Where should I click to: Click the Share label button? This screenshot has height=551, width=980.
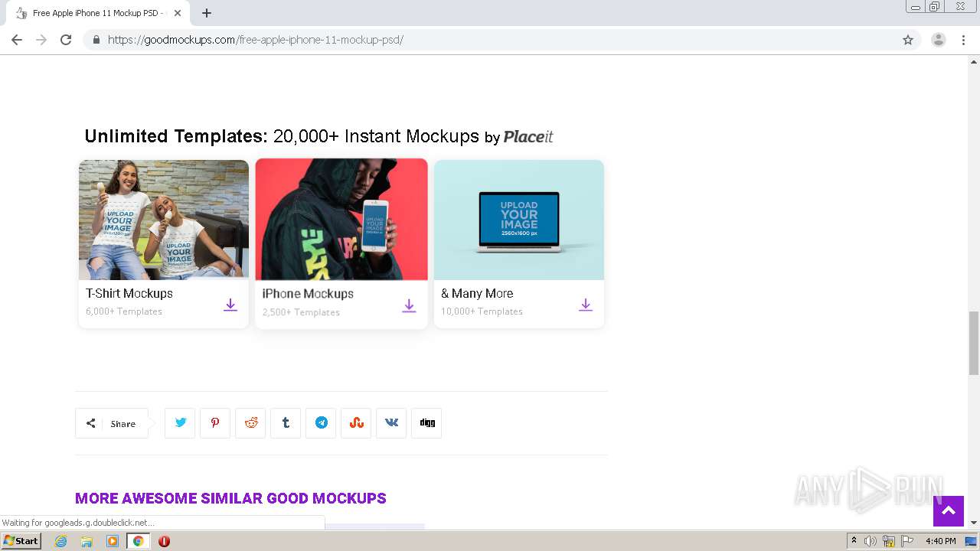tap(112, 423)
